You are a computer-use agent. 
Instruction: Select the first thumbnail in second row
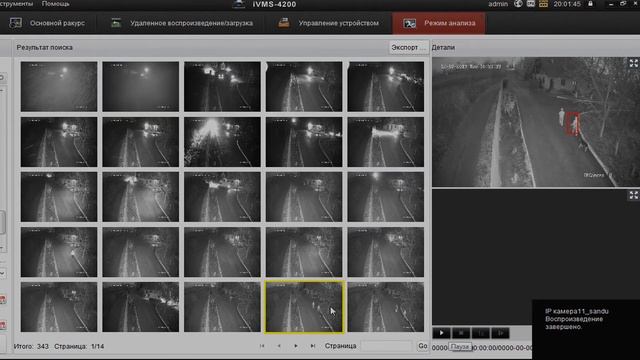click(x=59, y=142)
